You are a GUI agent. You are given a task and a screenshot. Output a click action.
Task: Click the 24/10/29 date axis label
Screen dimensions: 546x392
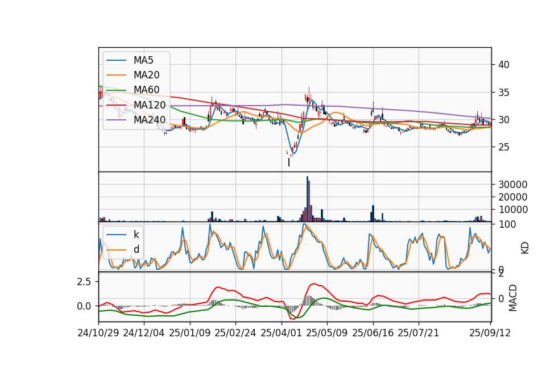pos(98,333)
